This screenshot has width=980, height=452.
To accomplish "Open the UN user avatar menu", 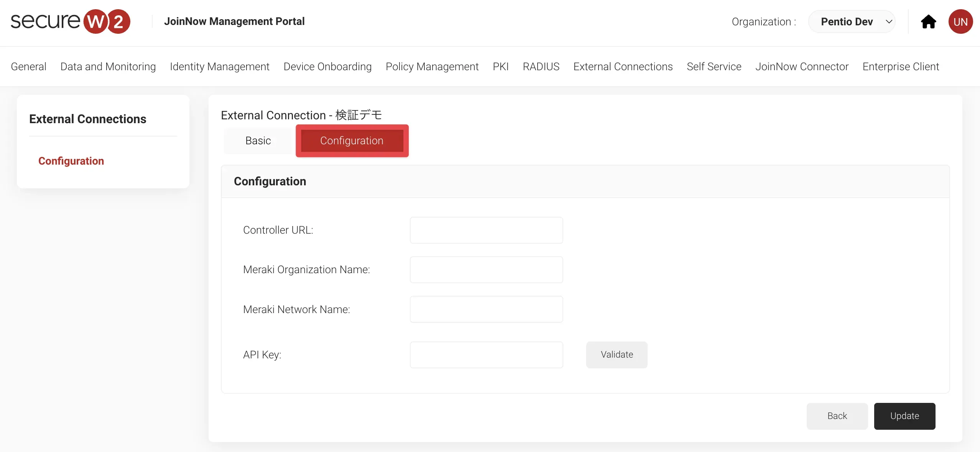I will pyautogui.click(x=960, y=22).
